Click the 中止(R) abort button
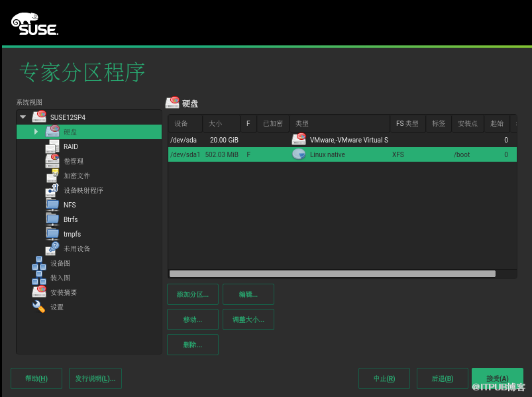This screenshot has height=397, width=532. [384, 378]
